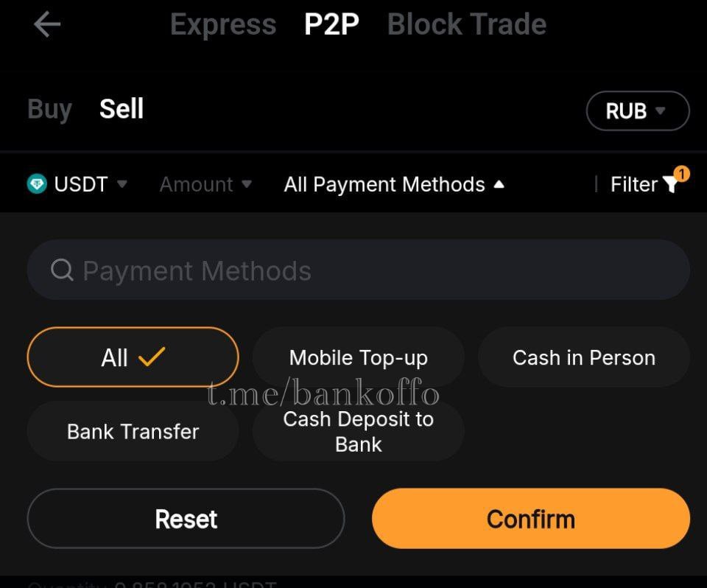
Task: Expand the Amount dropdown
Action: coord(205,184)
